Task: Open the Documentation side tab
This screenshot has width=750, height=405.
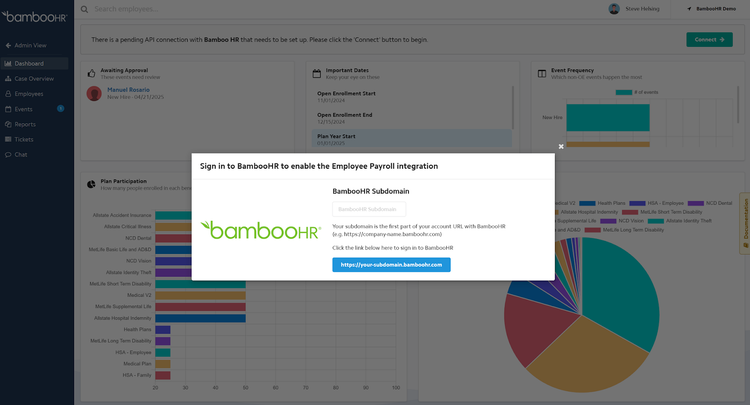Action: tap(745, 223)
